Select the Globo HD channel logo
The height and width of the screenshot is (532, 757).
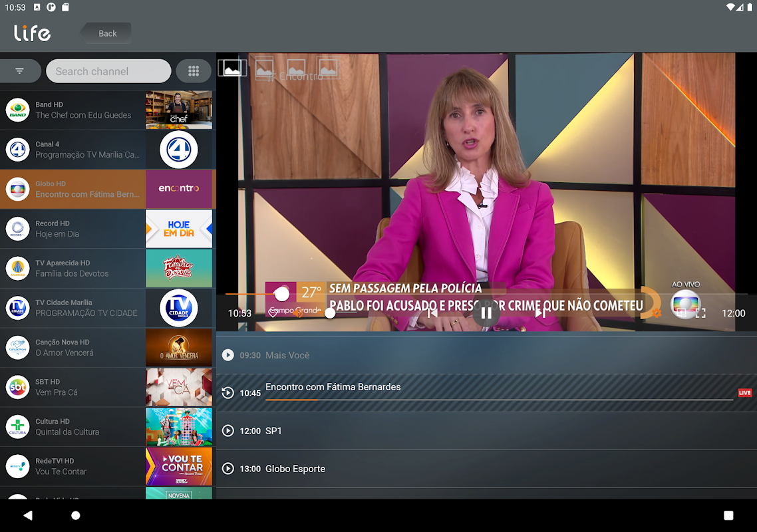tap(18, 190)
